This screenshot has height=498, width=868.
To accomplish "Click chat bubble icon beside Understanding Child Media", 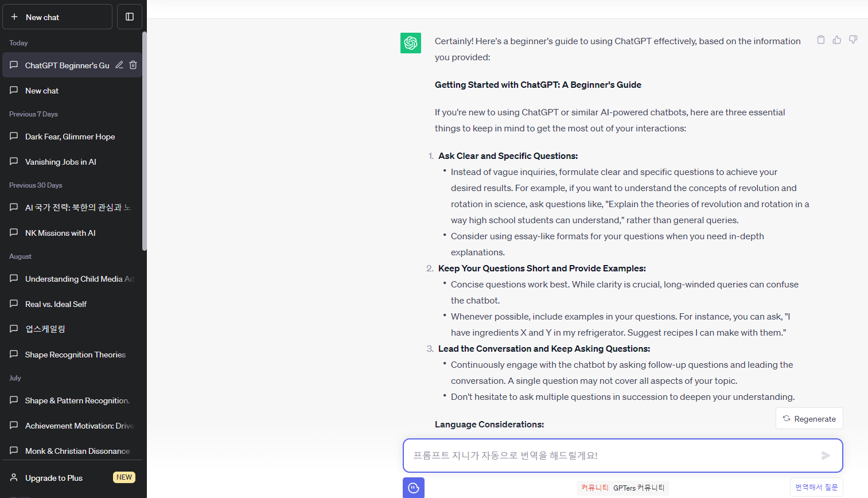I will (x=14, y=278).
